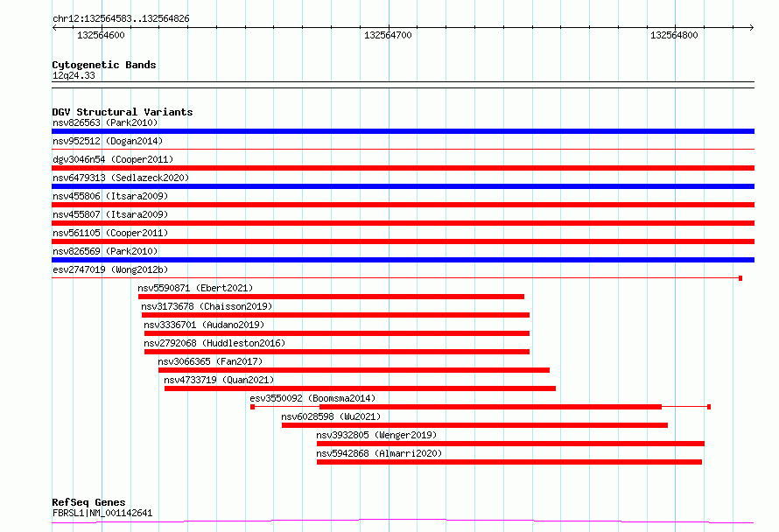Select red bar below nsv561105
The width and height of the screenshot is (779, 532).
(403, 241)
